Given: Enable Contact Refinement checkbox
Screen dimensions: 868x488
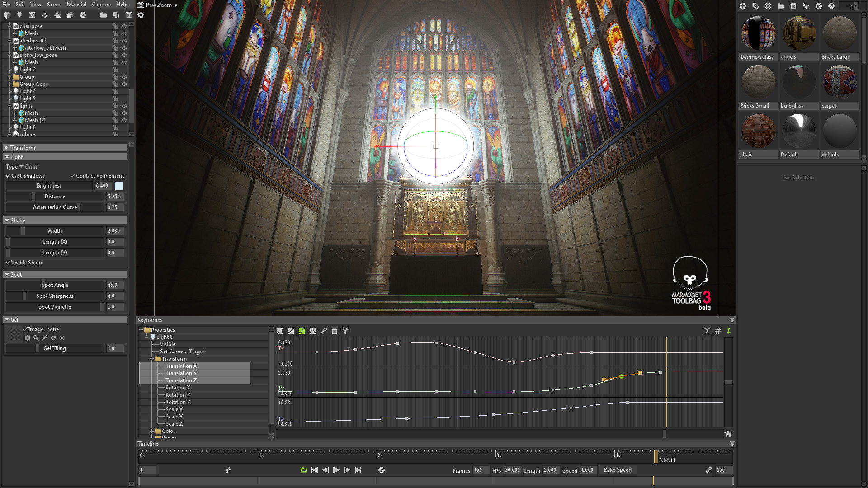Looking at the screenshot, I should point(73,175).
